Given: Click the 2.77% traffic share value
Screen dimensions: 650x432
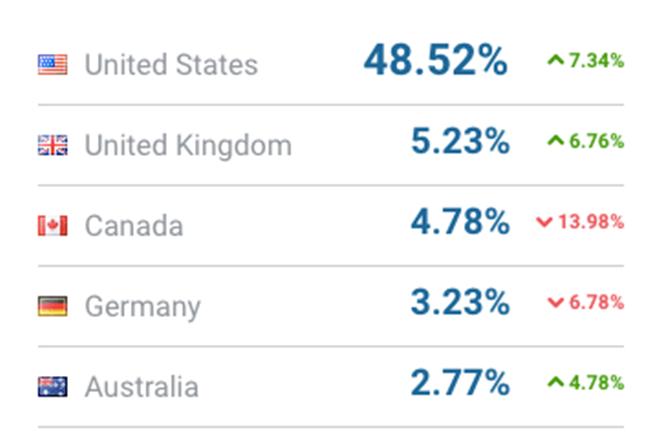Looking at the screenshot, I should (x=459, y=383).
